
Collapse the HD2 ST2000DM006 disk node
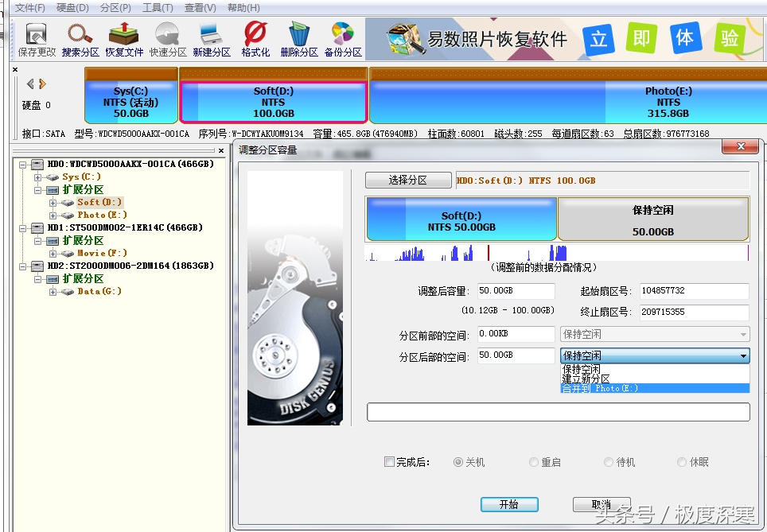[x=22, y=266]
